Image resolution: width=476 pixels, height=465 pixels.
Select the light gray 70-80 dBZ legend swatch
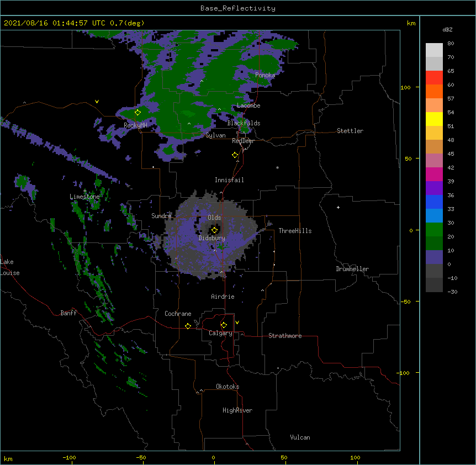pos(434,50)
